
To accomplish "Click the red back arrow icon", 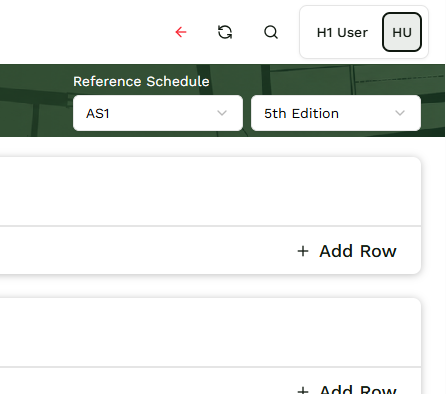I will tap(181, 32).
